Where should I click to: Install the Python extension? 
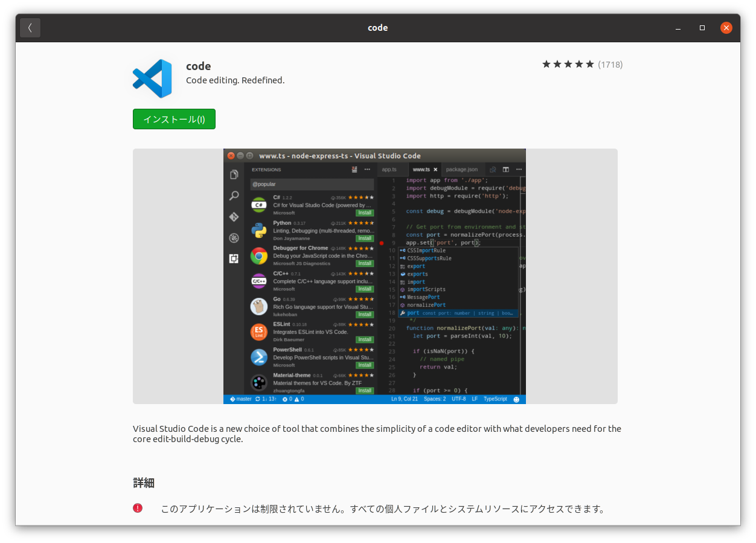[x=365, y=238]
